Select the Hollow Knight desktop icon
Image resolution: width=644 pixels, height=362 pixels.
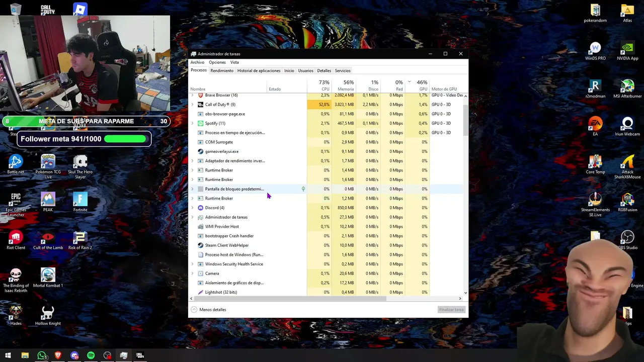pyautogui.click(x=48, y=316)
